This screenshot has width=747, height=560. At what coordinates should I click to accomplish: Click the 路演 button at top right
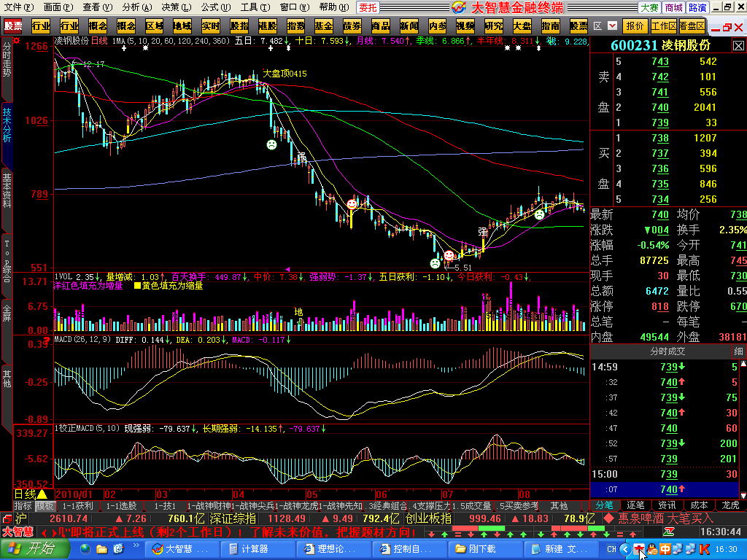pos(697,7)
